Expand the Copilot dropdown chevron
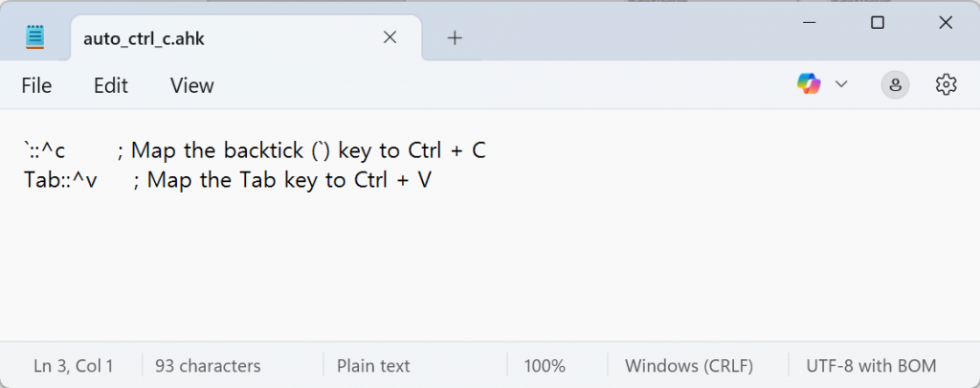The image size is (980, 388). click(841, 84)
